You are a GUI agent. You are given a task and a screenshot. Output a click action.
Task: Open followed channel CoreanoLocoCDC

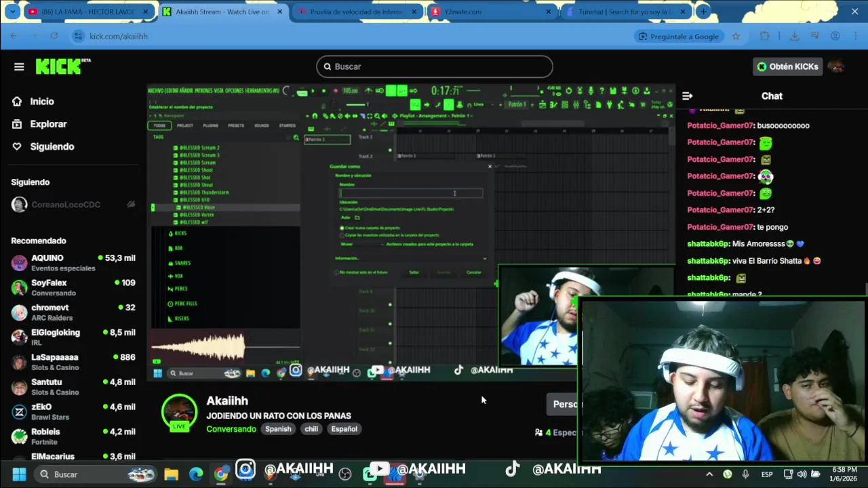[x=65, y=205]
